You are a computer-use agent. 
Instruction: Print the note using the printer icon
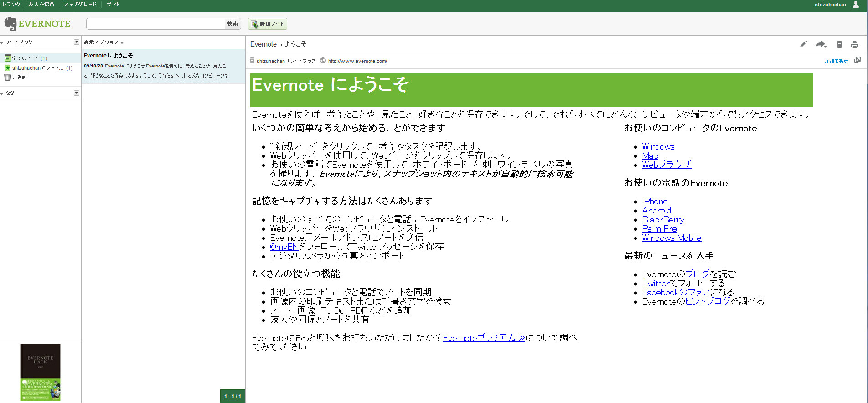(x=854, y=44)
